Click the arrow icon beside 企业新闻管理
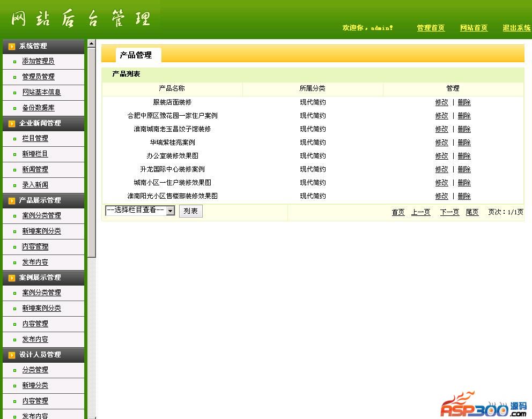This screenshot has width=532, height=419. pyautogui.click(x=12, y=124)
